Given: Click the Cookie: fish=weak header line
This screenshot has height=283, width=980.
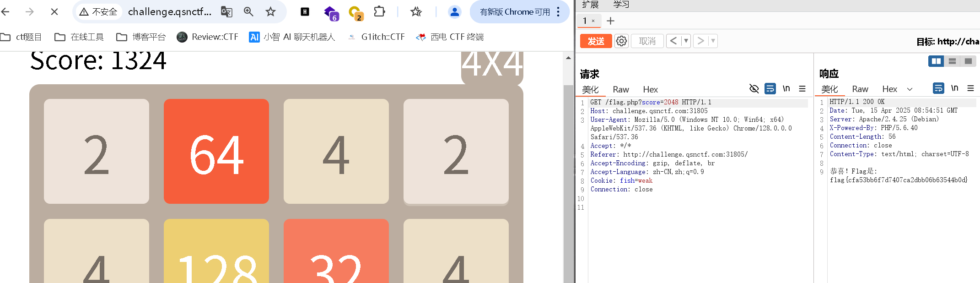Looking at the screenshot, I should pyautogui.click(x=621, y=180).
